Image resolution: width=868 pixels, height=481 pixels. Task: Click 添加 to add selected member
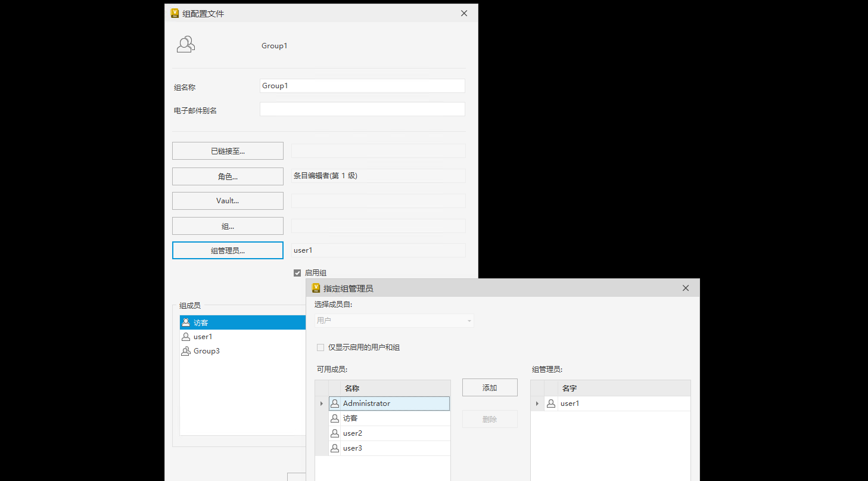tap(490, 387)
